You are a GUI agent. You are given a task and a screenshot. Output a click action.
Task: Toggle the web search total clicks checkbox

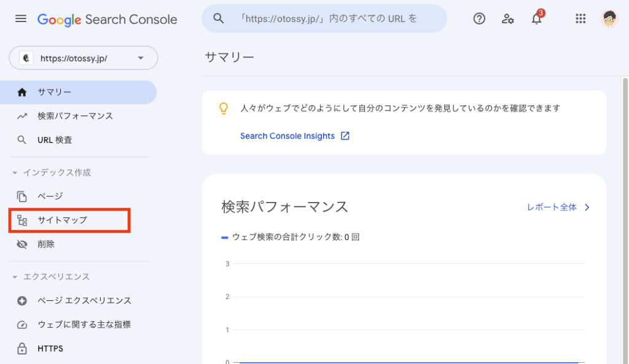pos(225,237)
